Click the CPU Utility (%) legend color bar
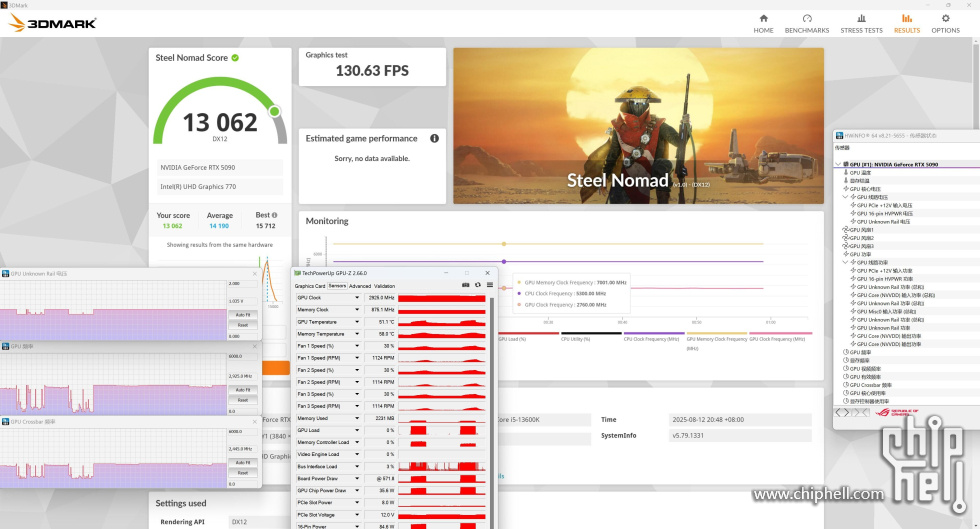 (x=591, y=333)
